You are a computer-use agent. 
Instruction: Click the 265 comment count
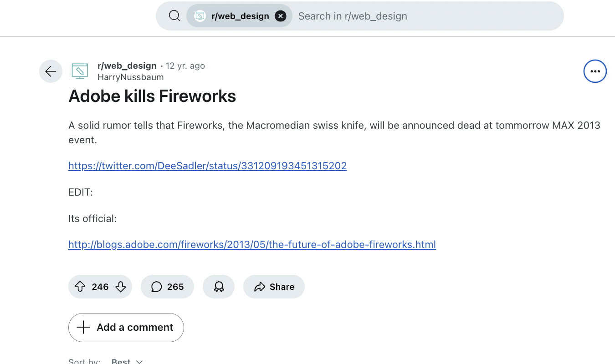(x=175, y=287)
